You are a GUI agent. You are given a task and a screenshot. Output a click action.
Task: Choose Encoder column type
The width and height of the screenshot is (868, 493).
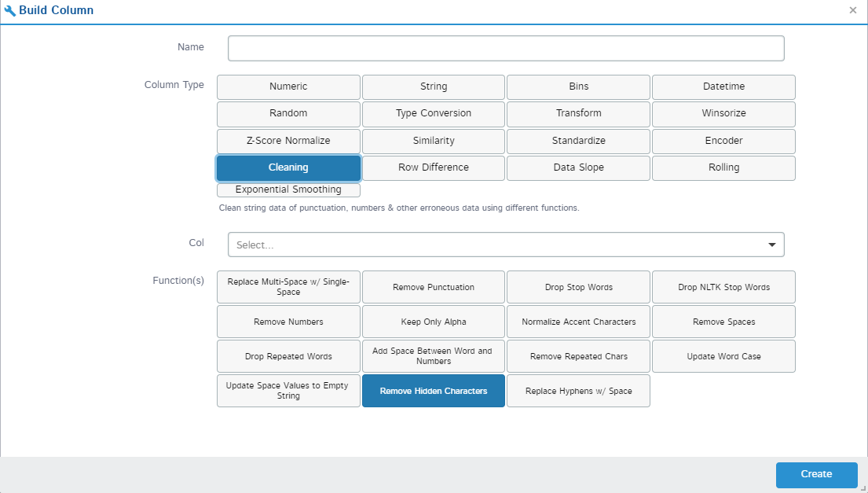[x=723, y=141]
